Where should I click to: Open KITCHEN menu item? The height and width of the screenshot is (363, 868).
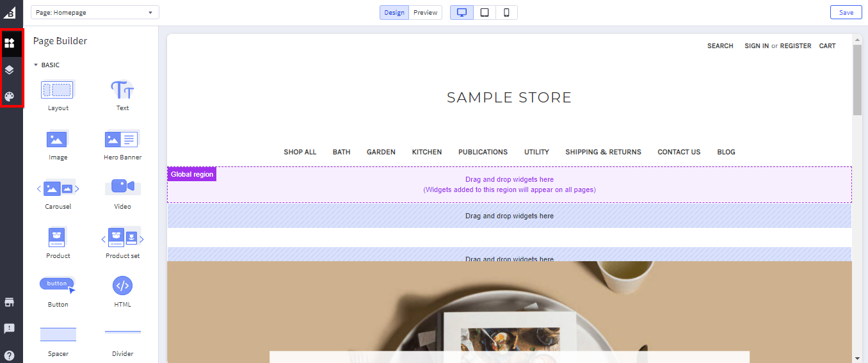point(427,152)
